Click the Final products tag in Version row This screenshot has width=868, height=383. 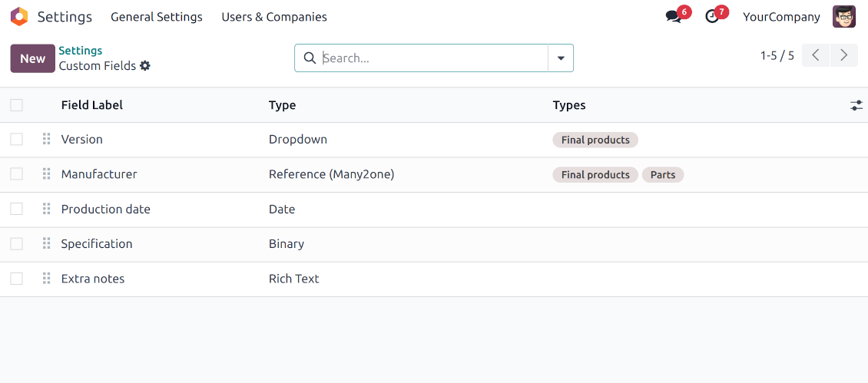coord(595,140)
